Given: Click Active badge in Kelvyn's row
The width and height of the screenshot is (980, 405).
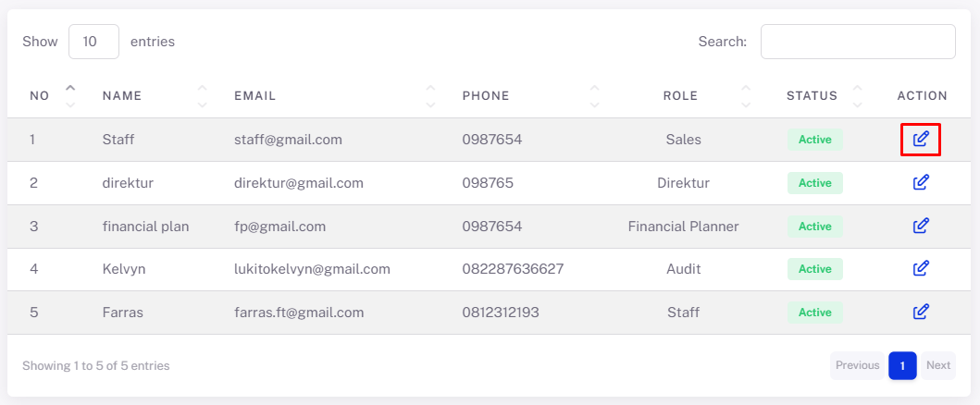Looking at the screenshot, I should tap(815, 269).
